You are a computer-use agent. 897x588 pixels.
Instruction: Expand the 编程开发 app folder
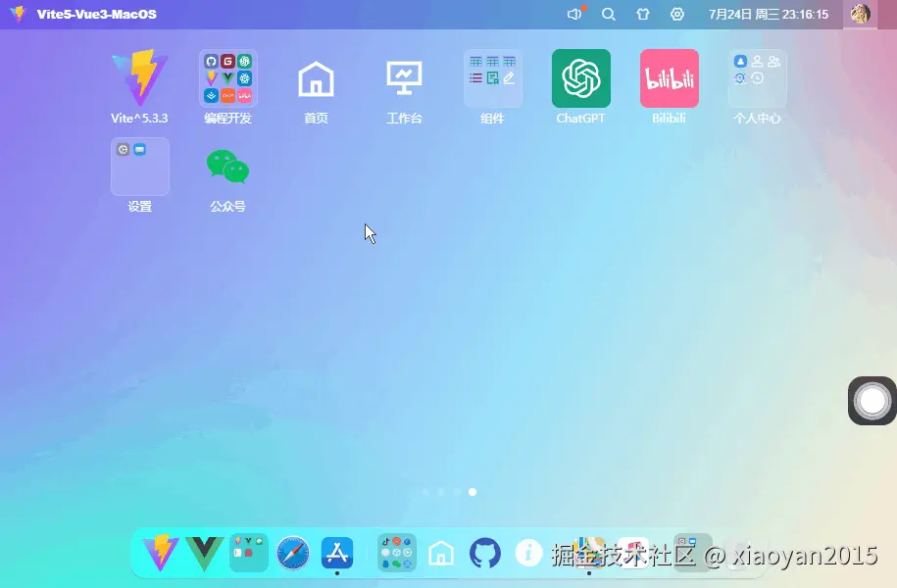click(x=227, y=77)
